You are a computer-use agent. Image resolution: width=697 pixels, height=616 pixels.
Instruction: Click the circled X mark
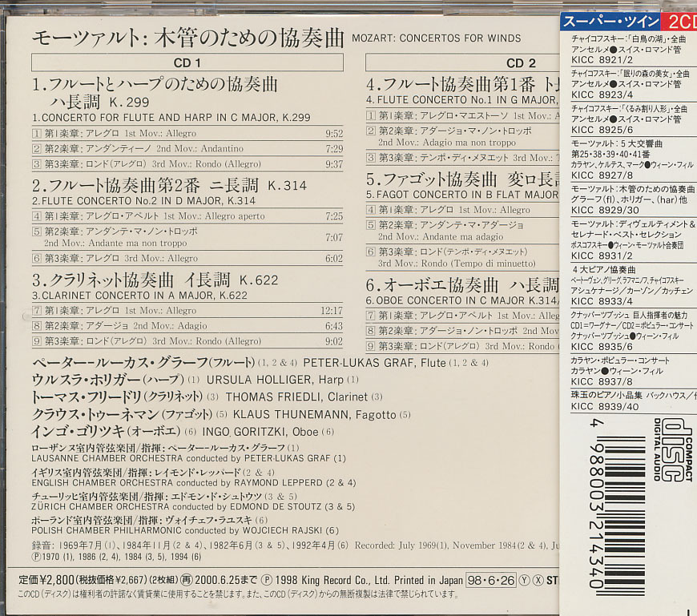tap(538, 580)
